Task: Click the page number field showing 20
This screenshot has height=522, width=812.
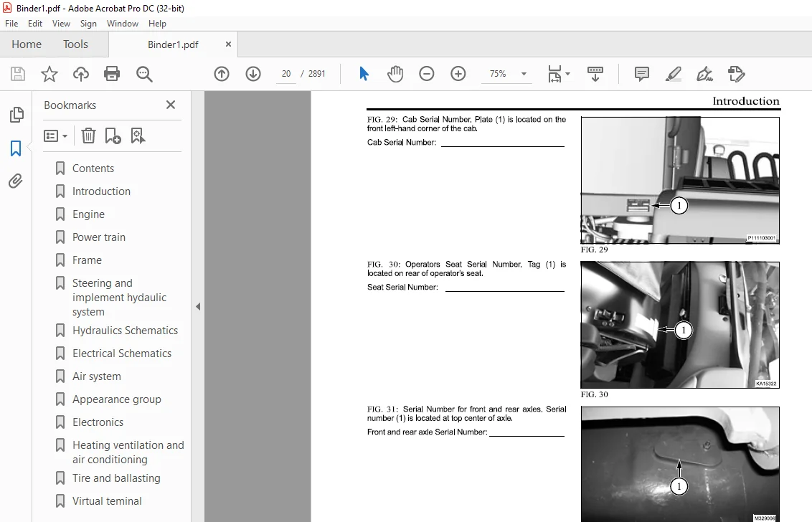Action: pos(286,74)
